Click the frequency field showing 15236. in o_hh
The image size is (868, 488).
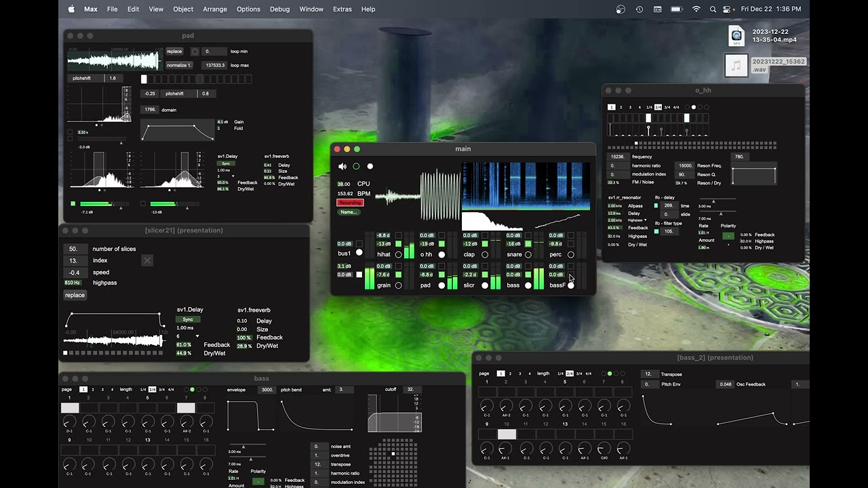[x=618, y=157]
